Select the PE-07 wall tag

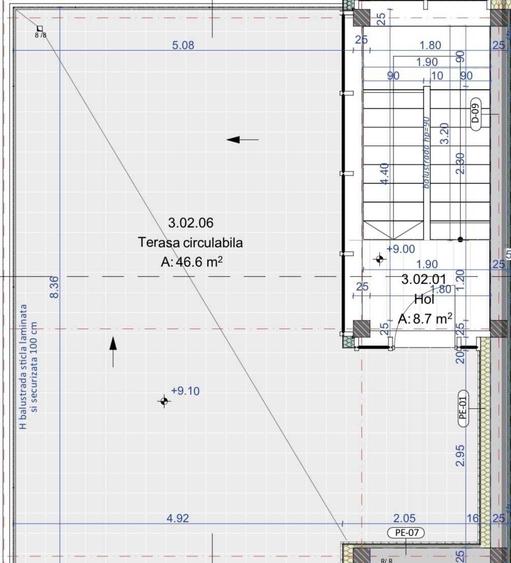tap(406, 532)
